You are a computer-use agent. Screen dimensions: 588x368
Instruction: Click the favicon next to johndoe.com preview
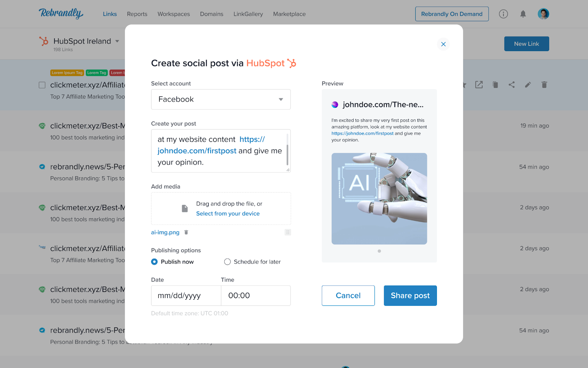335,105
